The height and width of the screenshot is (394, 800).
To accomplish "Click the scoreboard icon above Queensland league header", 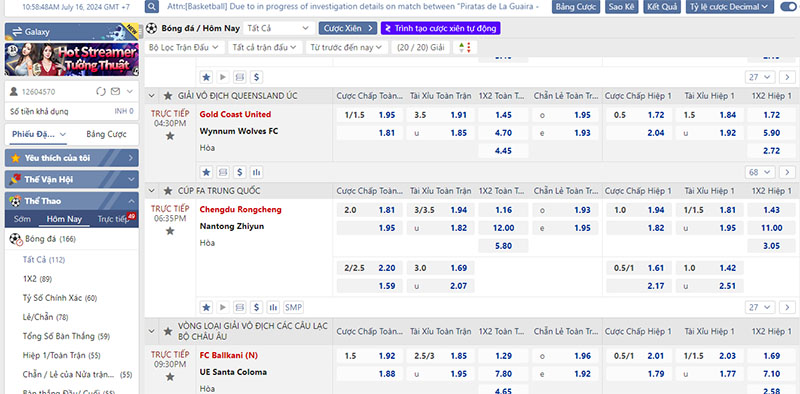I will (239, 77).
